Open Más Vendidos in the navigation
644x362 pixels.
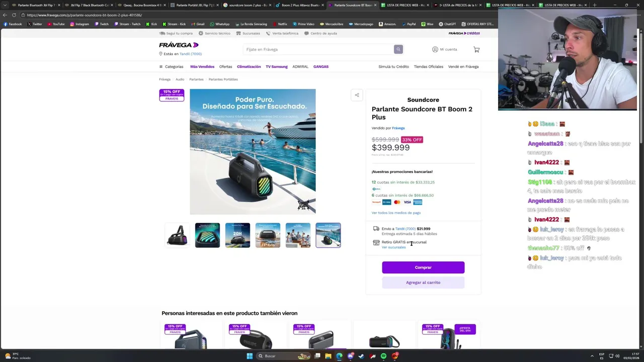[202, 66]
